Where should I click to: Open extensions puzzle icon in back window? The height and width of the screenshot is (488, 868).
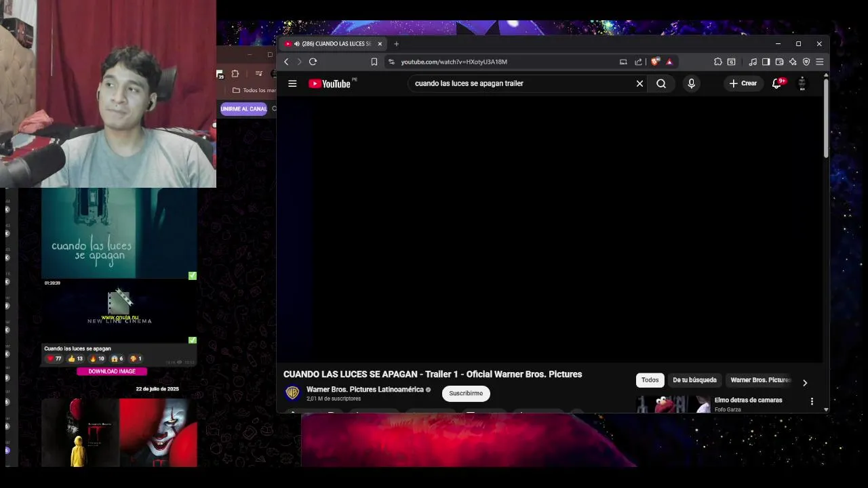(235, 73)
